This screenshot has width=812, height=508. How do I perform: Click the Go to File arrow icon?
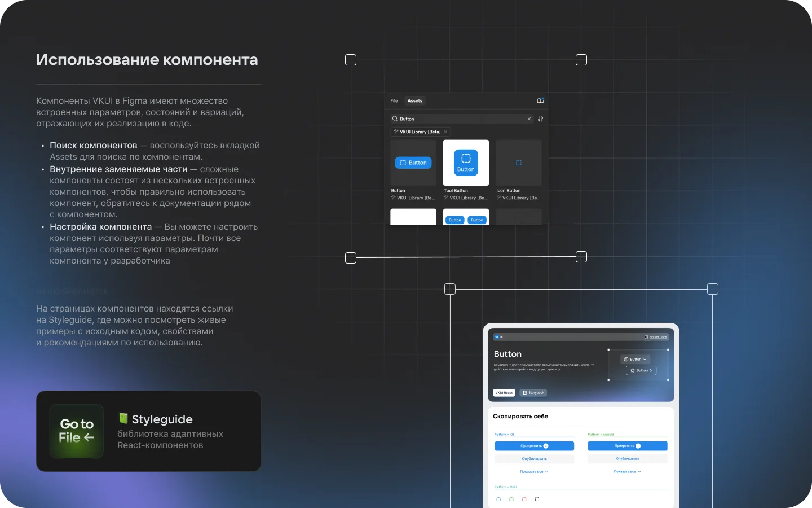(x=89, y=437)
